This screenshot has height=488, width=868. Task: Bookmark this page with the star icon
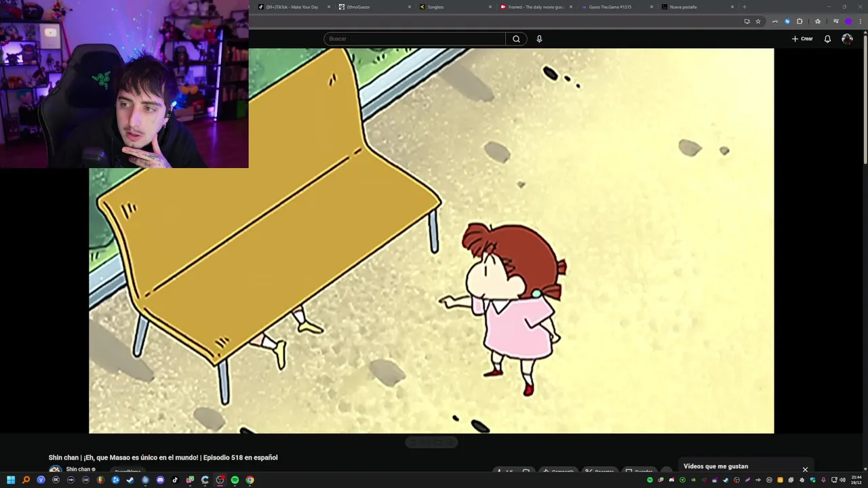[758, 21]
